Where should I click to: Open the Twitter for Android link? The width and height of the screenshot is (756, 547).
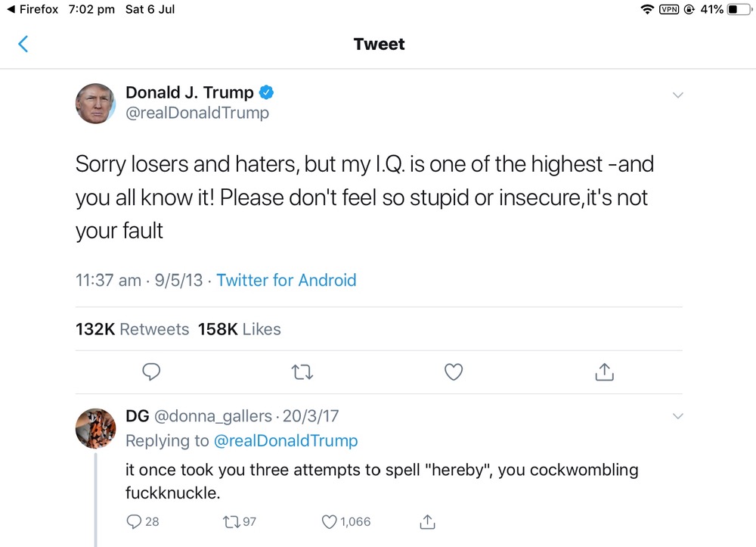click(x=286, y=280)
